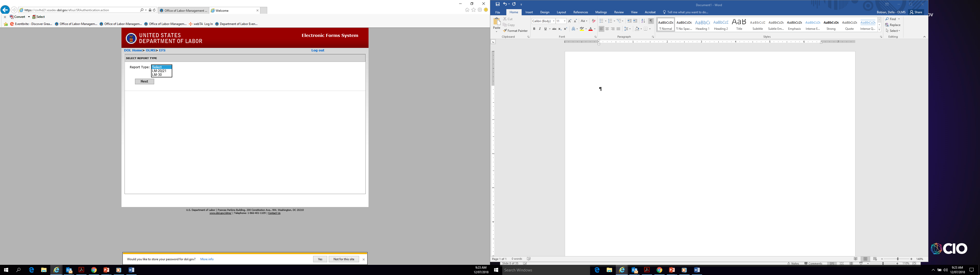Choose LM-30 in Report Type list
Viewport: 980px width, 275px height.
157,75
